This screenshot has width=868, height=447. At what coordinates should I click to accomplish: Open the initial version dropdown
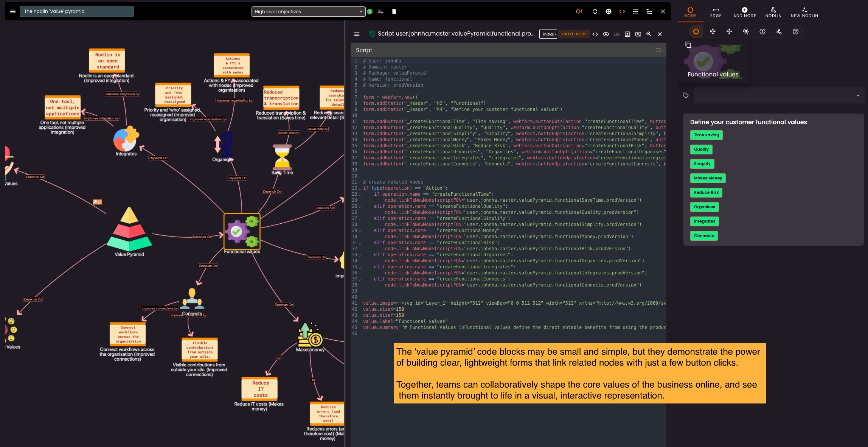pos(548,34)
